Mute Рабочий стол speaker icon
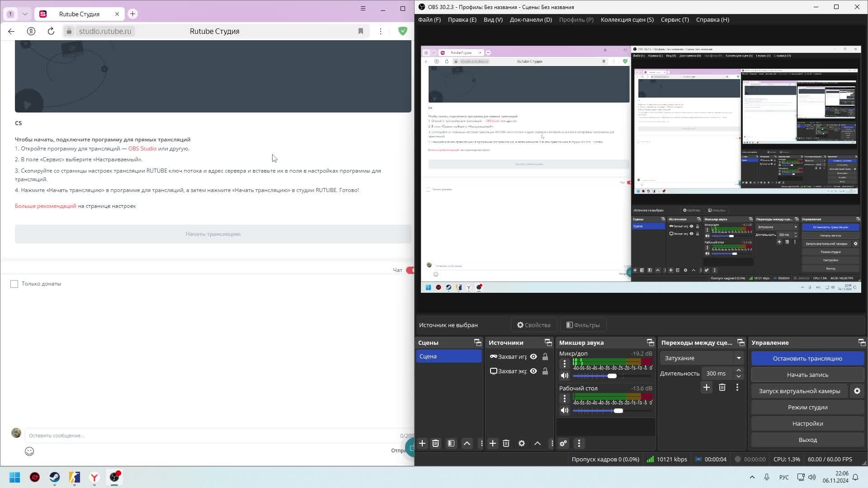Image resolution: width=868 pixels, height=488 pixels. pyautogui.click(x=565, y=410)
